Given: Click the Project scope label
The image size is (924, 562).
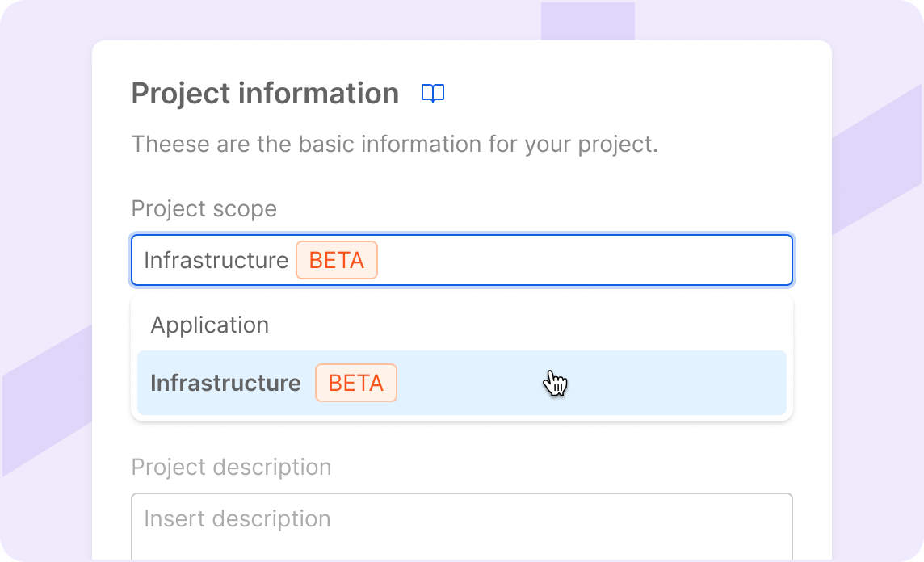Looking at the screenshot, I should pyautogui.click(x=204, y=208).
